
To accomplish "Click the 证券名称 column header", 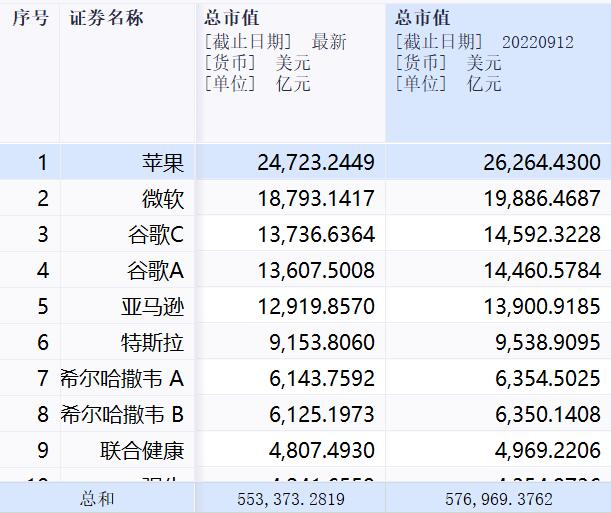I will [106, 18].
